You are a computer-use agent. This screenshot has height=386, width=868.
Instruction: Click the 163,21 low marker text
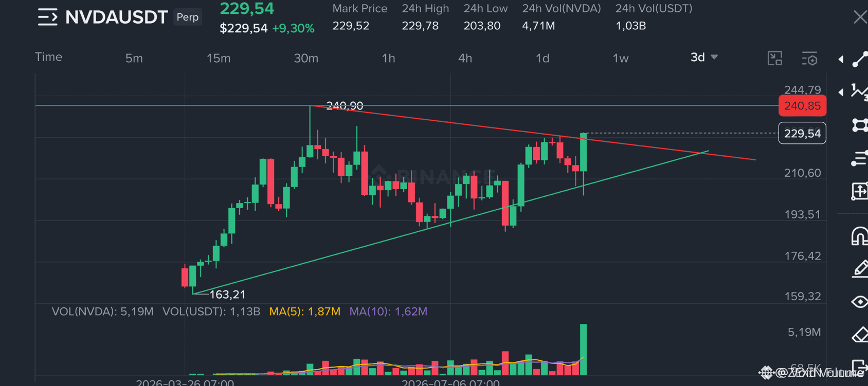pos(227,295)
